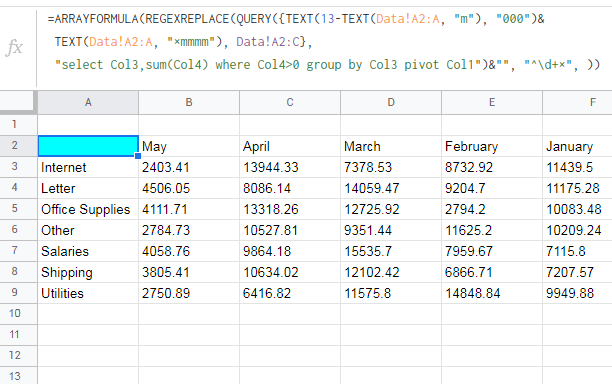Click cell with value 2794.2
Image resolution: width=612 pixels, height=384 pixels.
(x=492, y=209)
